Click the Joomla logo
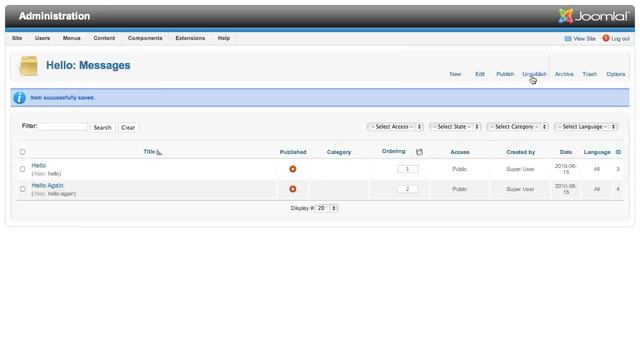Screen dimensions: 640x360 coord(594,16)
